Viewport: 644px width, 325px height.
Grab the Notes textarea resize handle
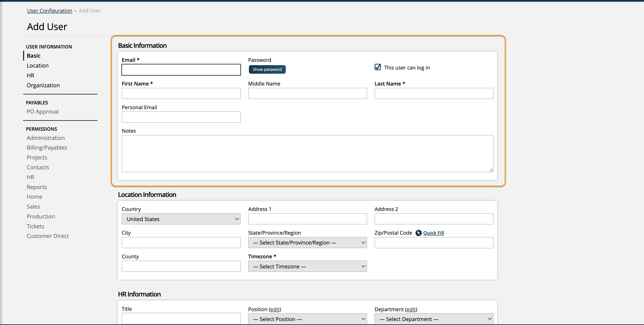pyautogui.click(x=491, y=170)
